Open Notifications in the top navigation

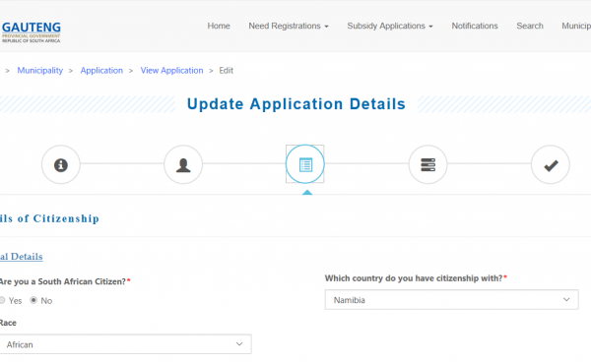point(475,26)
